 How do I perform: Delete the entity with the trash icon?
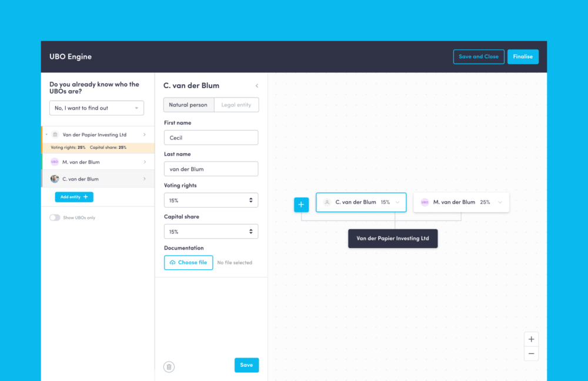tap(169, 367)
